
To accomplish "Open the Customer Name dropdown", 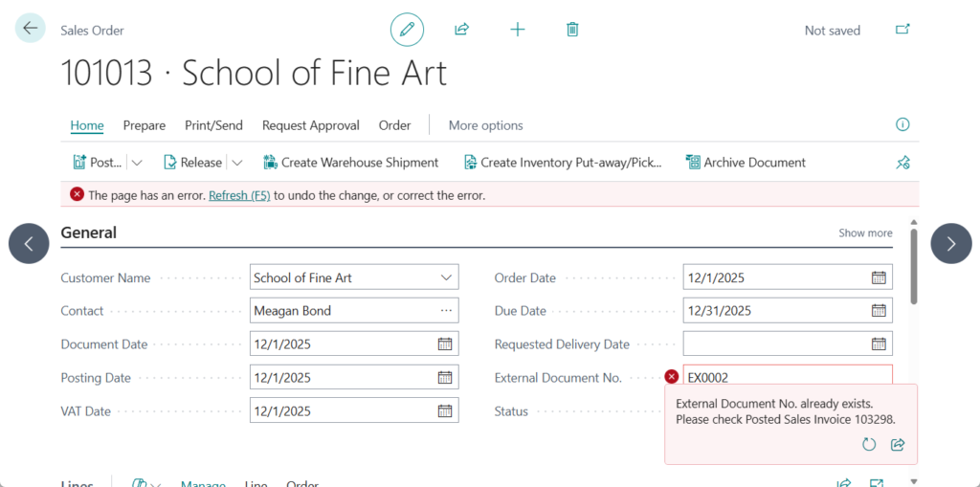I will coord(446,277).
